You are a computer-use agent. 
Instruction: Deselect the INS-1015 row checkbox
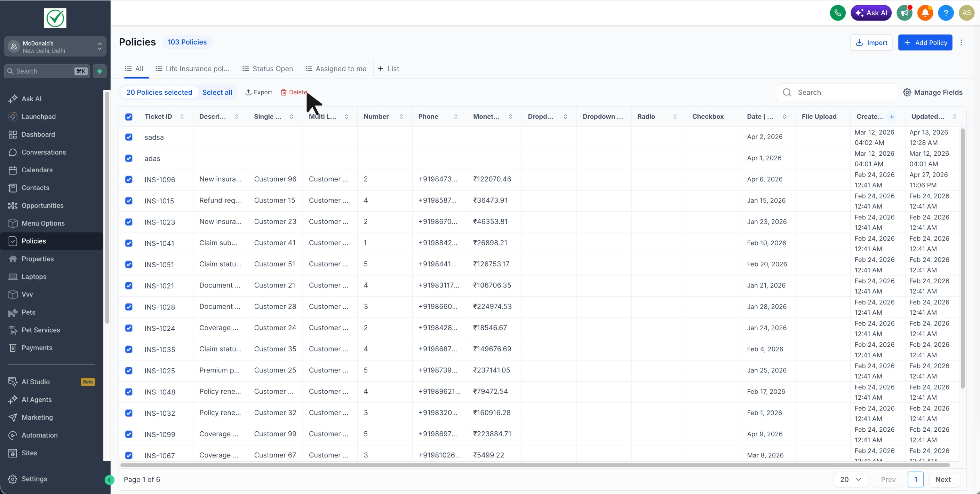click(129, 201)
